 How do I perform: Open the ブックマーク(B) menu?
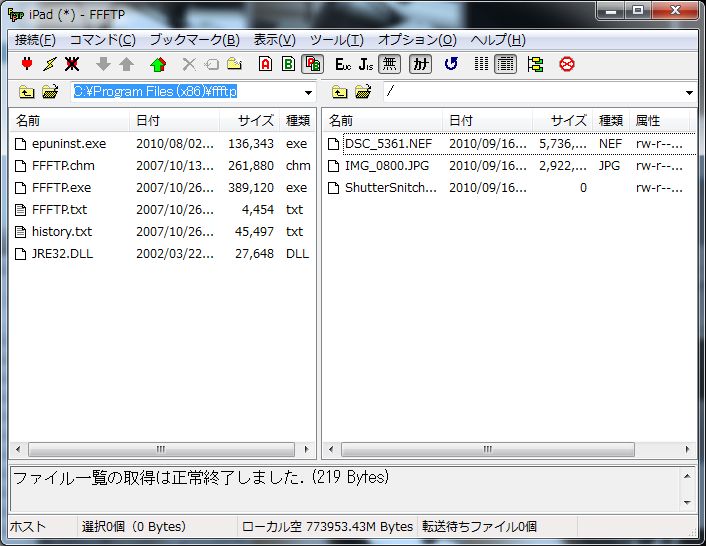point(195,40)
